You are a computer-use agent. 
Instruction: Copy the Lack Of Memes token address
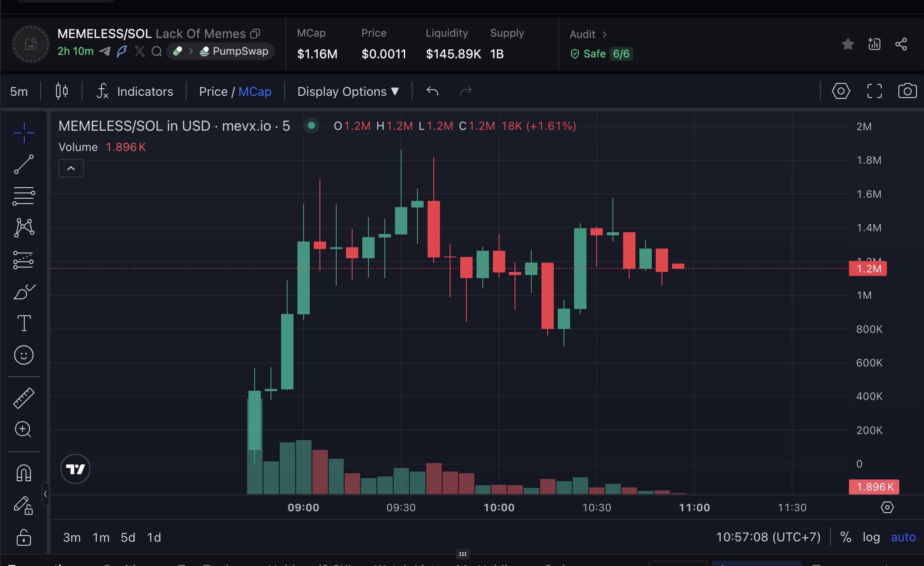[x=255, y=34]
